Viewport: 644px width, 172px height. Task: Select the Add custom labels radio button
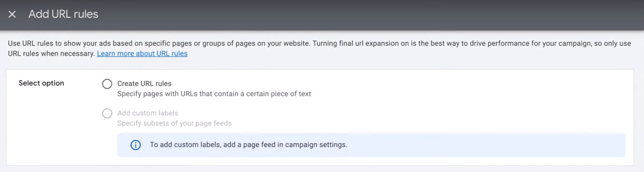(x=107, y=113)
